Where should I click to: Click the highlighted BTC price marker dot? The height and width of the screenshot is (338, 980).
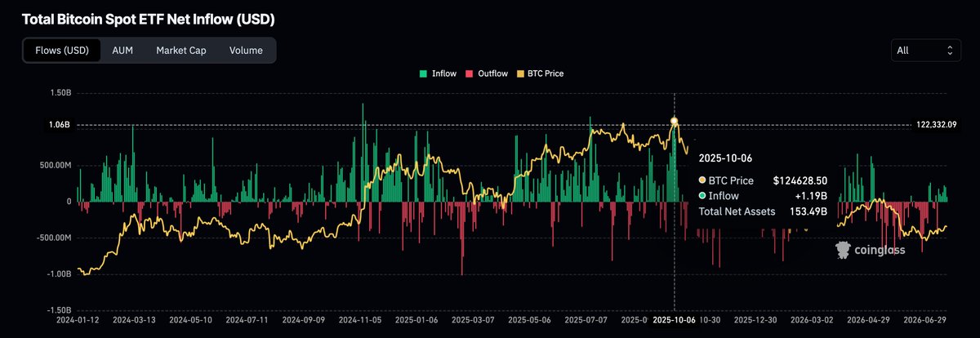(675, 122)
